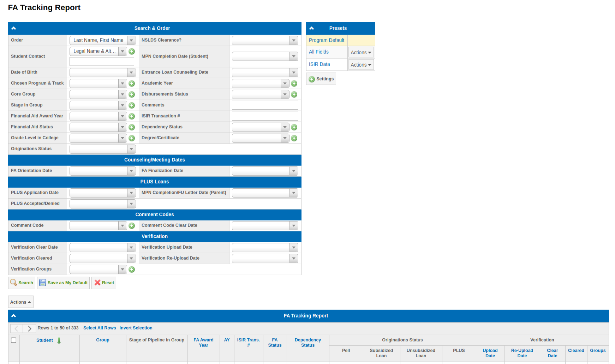This screenshot has width=615, height=364.
Task: Click Invert Selection link
Action: tap(136, 328)
